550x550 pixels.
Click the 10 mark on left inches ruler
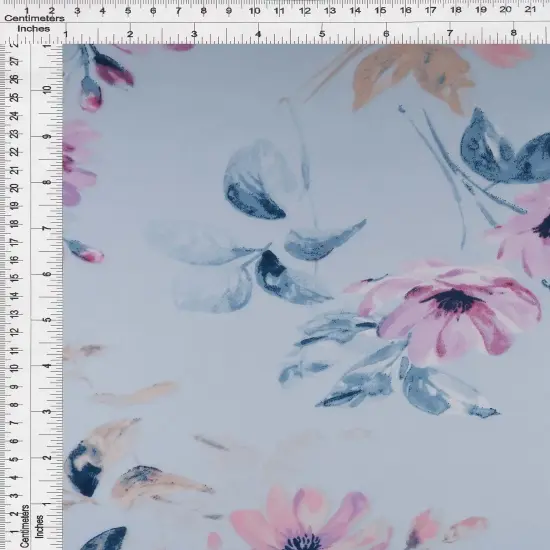click(x=47, y=89)
